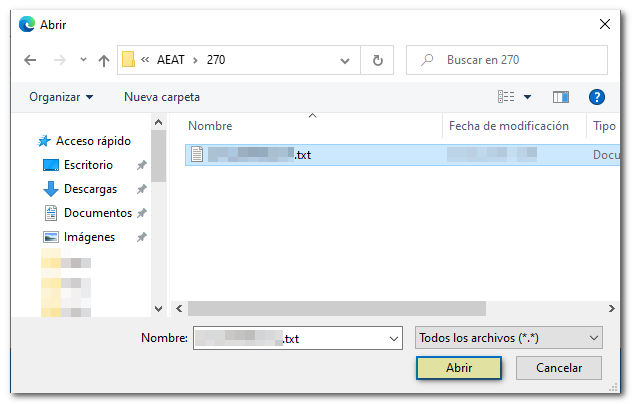
Task: Click Nueva carpeta in toolbar
Action: 162,97
